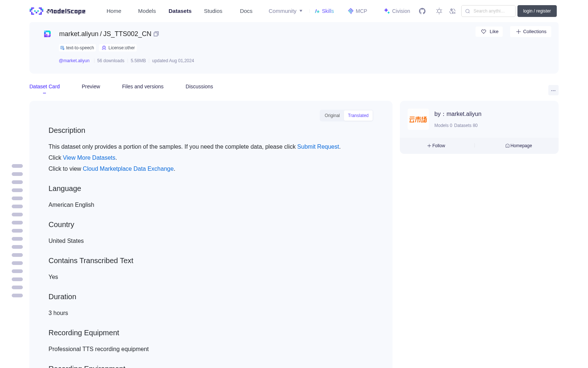Switch to the Preview tab

[x=91, y=86]
